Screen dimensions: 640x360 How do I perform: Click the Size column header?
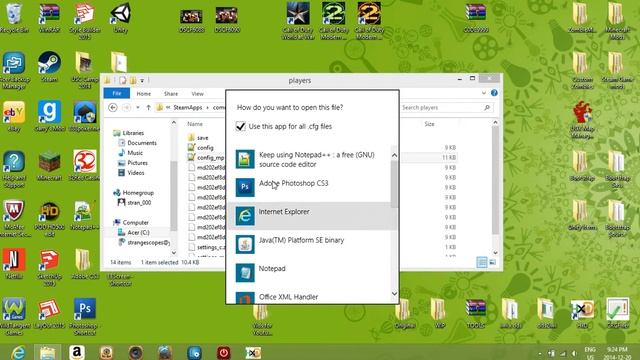point(429,124)
